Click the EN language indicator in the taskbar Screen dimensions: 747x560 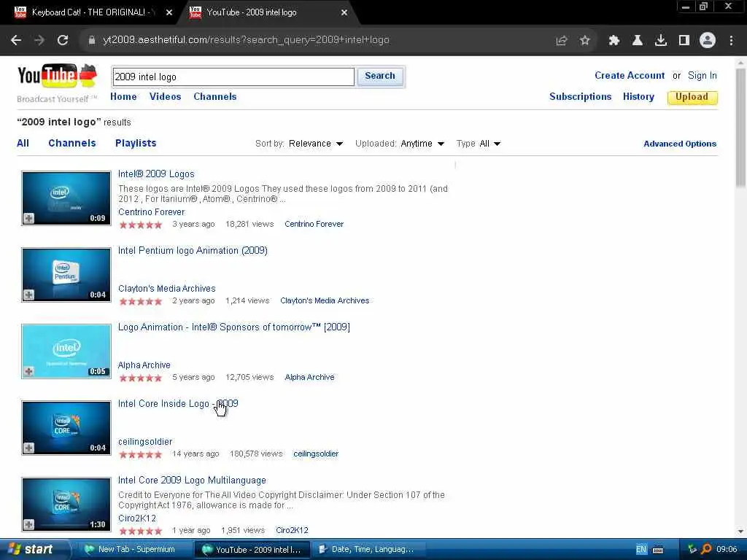click(641, 550)
